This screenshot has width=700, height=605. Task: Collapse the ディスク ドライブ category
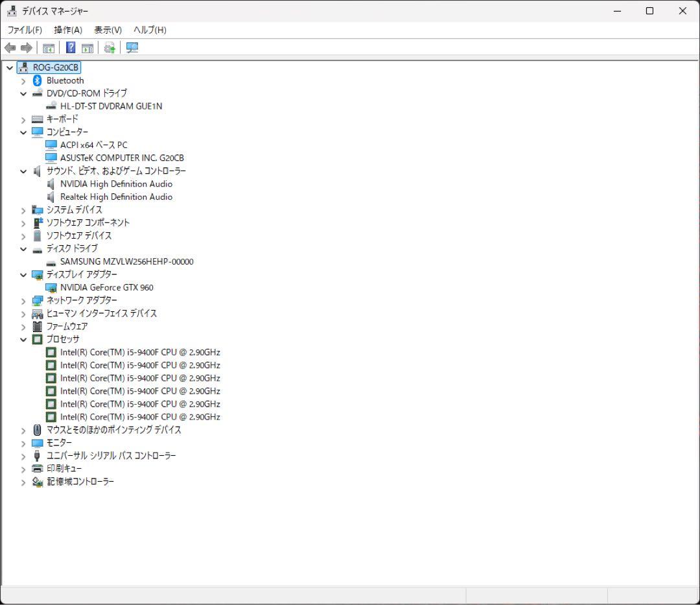tap(23, 249)
